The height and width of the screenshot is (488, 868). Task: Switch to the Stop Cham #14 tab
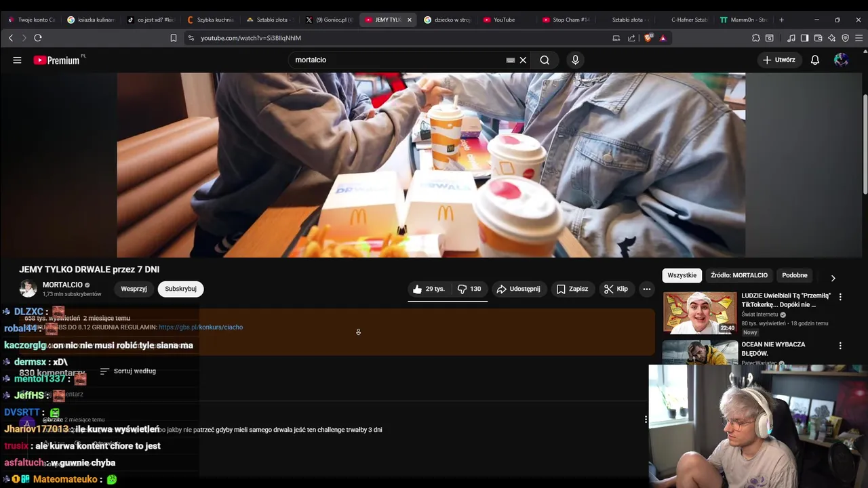tap(566, 20)
